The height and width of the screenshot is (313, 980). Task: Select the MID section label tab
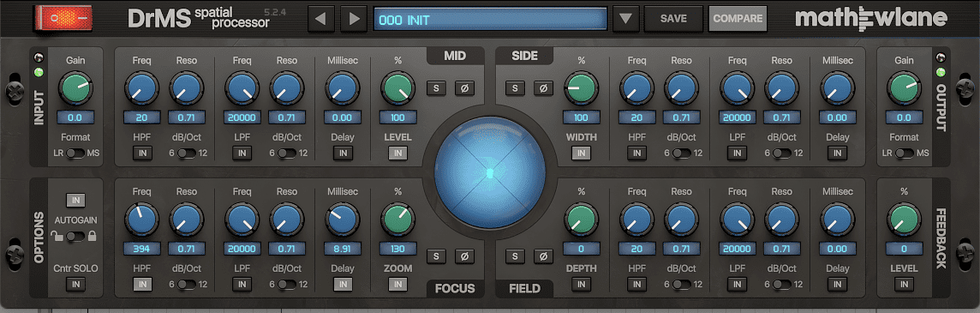pos(455,56)
